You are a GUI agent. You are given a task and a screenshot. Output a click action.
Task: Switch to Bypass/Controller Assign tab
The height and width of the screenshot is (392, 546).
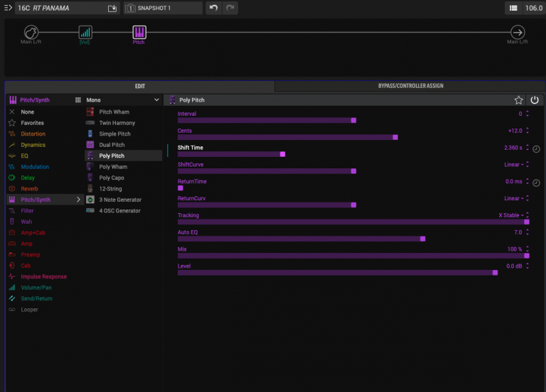point(410,86)
